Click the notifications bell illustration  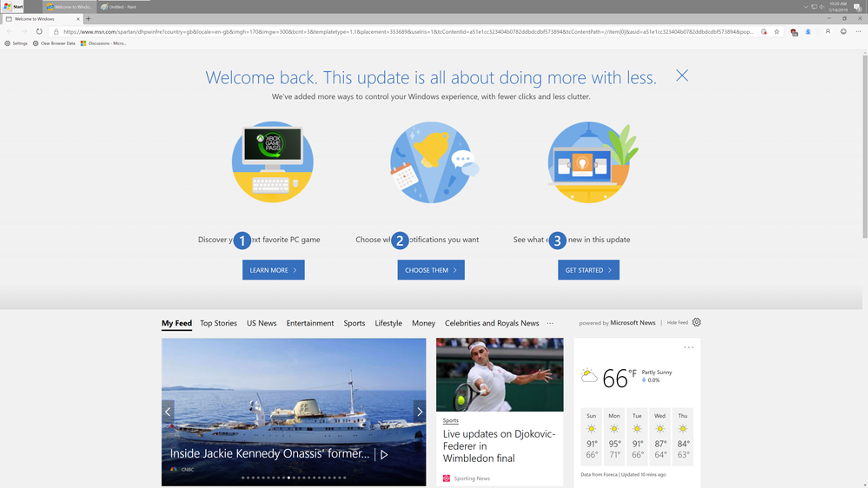tap(434, 162)
